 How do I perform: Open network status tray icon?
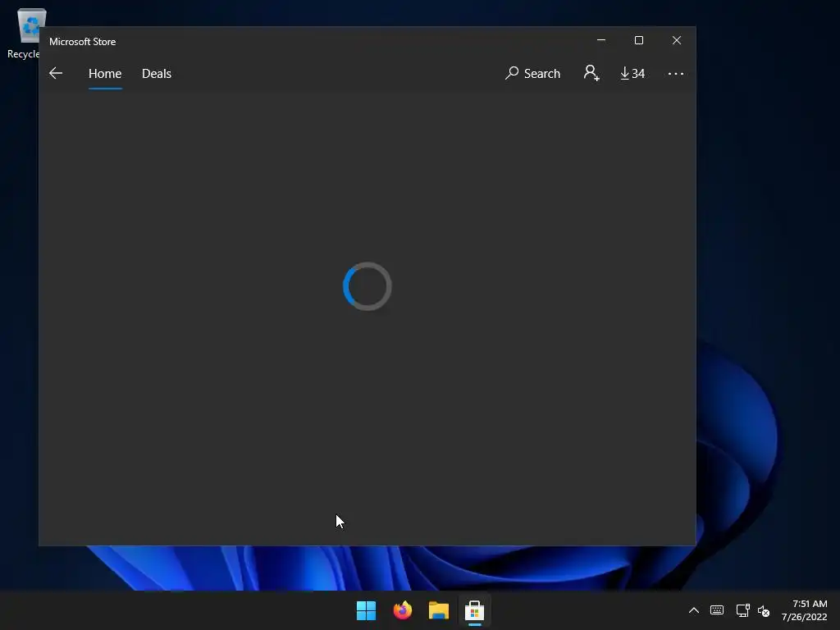[742, 610]
